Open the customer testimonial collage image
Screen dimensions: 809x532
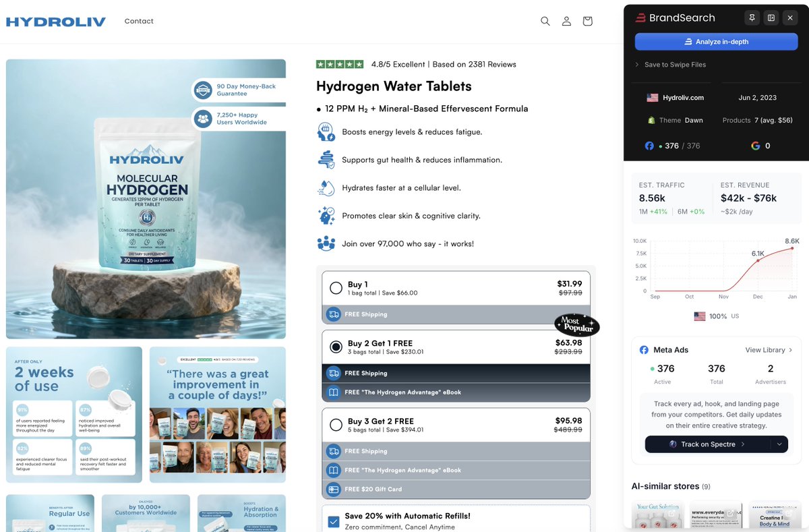pyautogui.click(x=218, y=415)
